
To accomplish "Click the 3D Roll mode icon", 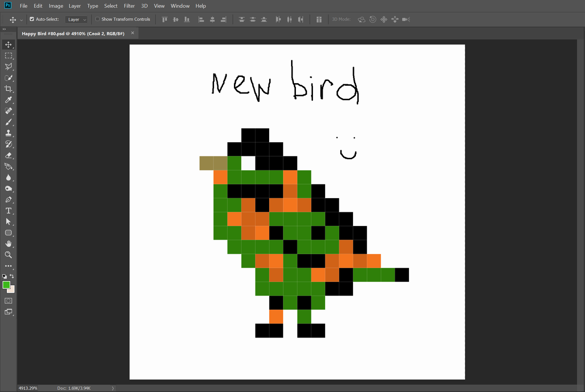I will (x=372, y=19).
